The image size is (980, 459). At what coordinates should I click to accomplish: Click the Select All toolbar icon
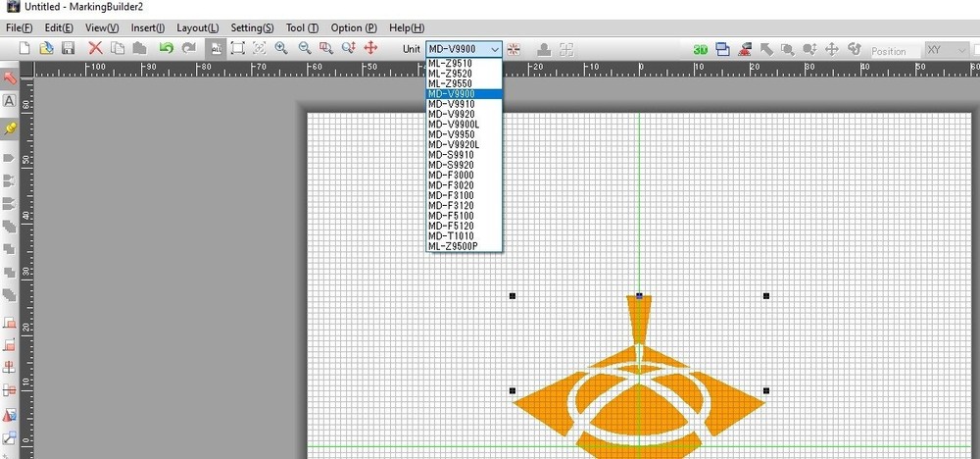pos(217,49)
